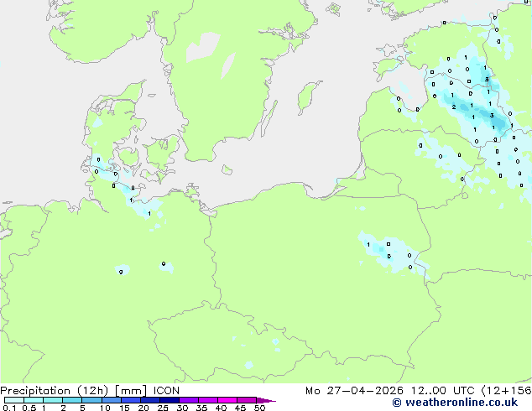532x411 pixels.
Task: Click the 0.5–1 mm legend color swatch
Action: (x=34, y=400)
